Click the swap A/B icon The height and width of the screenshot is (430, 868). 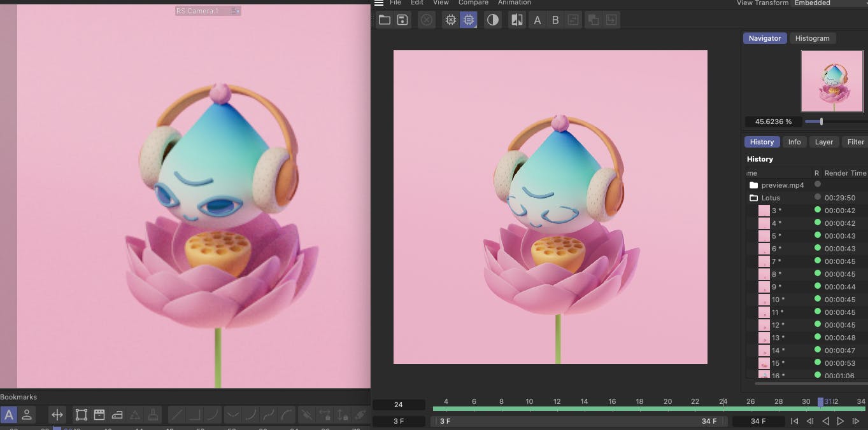point(573,20)
